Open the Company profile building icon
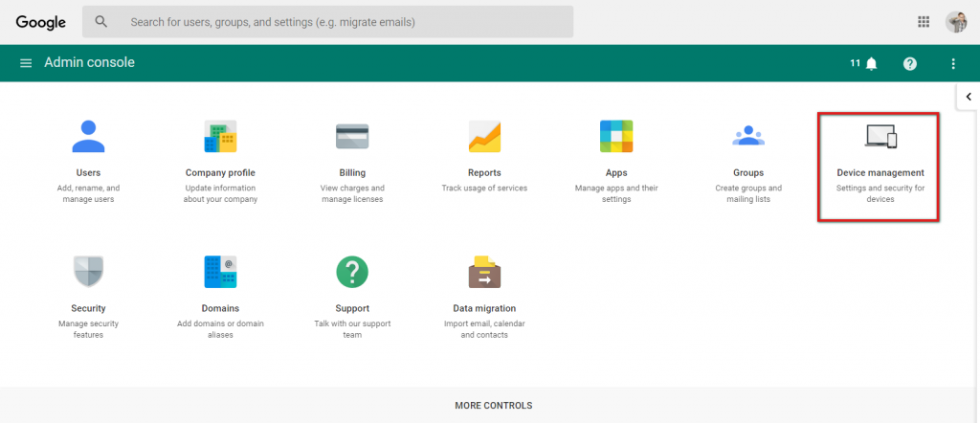Screen dimensions: 980x423 pos(220,136)
